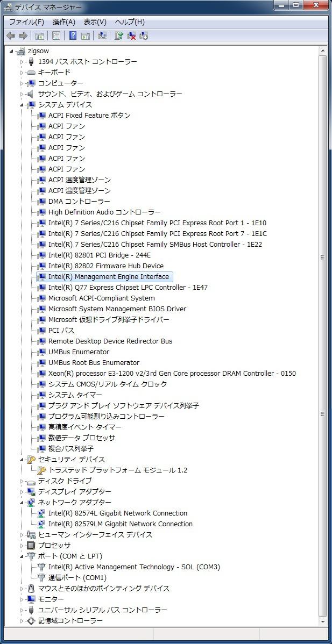Collapse the ネットワーク アダプター category
Image resolution: width=332 pixels, height=644 pixels.
(22, 503)
